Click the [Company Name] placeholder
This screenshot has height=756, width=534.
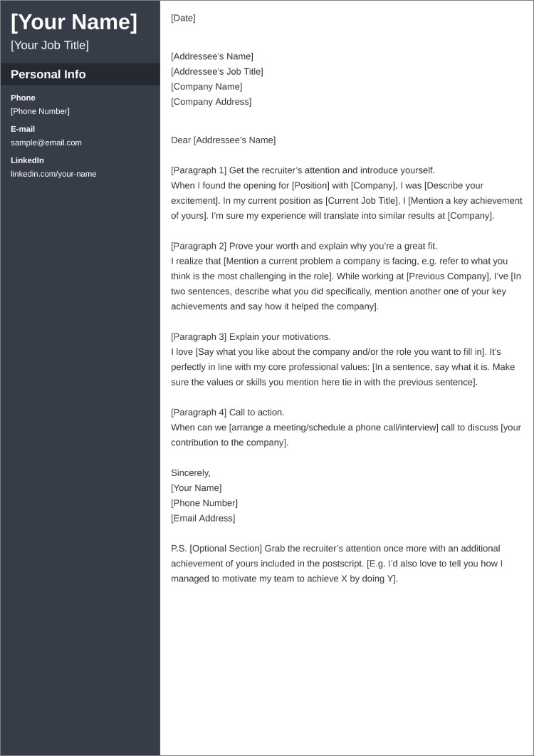206,87
